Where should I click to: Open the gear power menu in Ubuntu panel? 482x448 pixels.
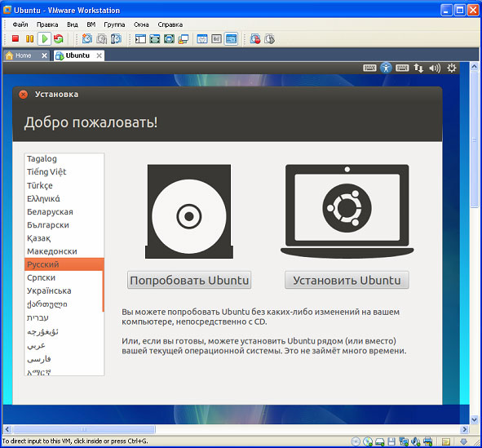451,68
